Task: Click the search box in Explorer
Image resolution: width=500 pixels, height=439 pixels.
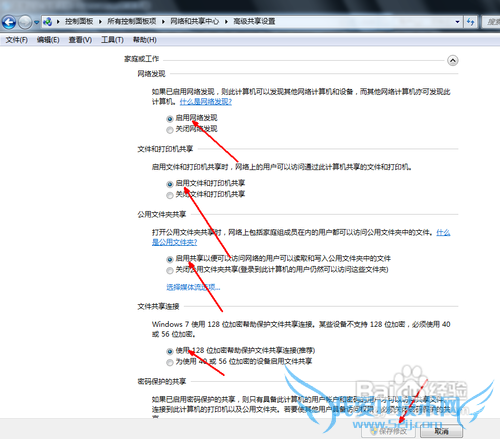Action: tap(491, 22)
